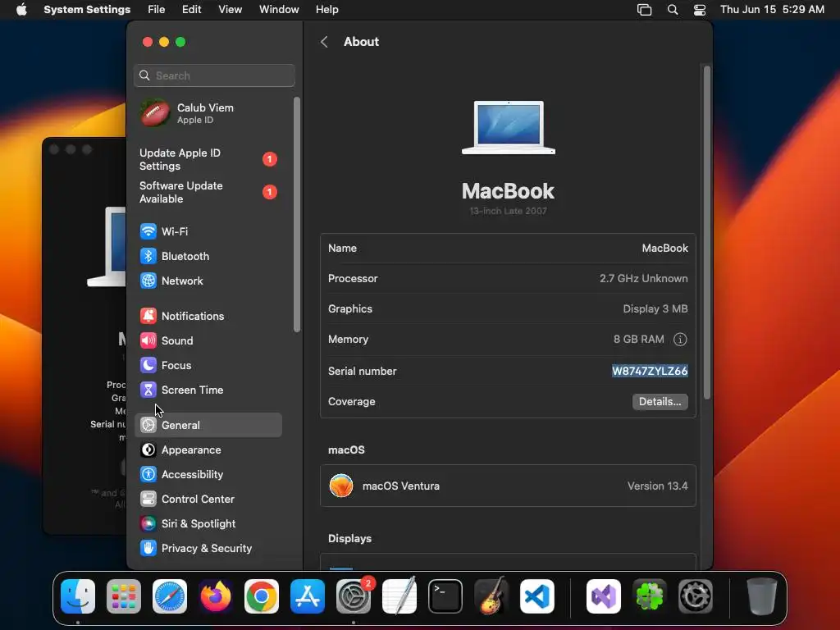Click the MacBook laptop image
This screenshot has width=840, height=630.
point(509,127)
